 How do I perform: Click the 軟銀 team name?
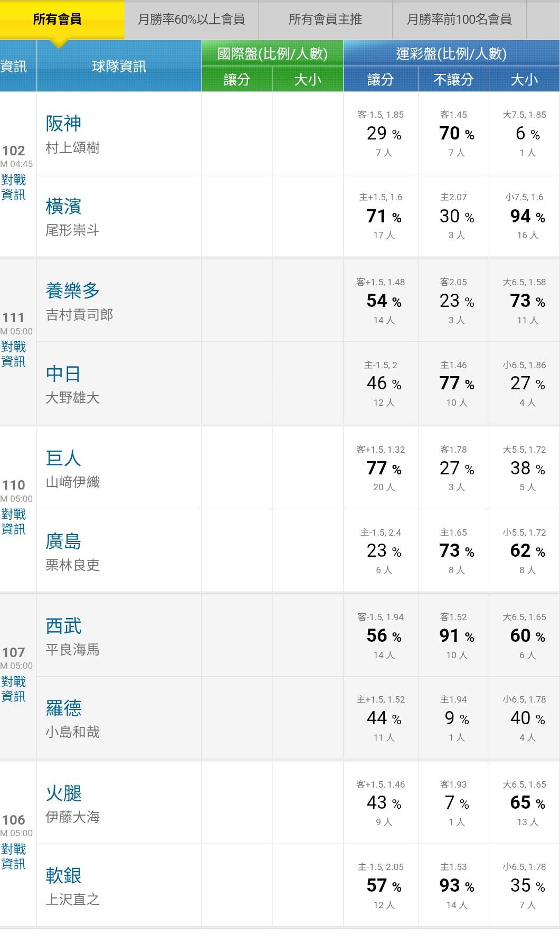63,876
